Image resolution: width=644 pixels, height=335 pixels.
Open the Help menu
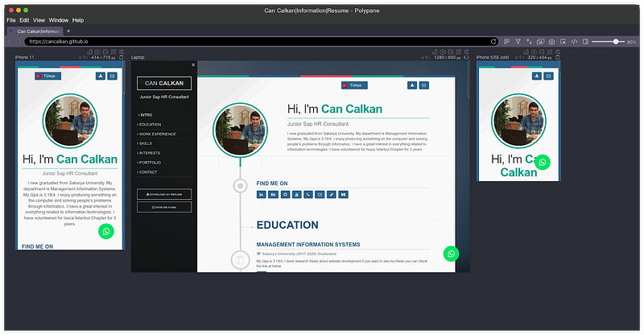[78, 20]
